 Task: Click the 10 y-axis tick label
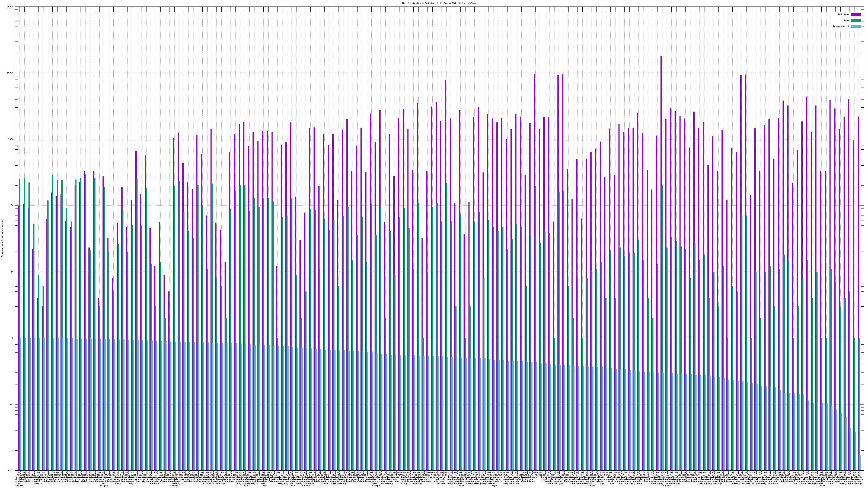click(x=12, y=272)
